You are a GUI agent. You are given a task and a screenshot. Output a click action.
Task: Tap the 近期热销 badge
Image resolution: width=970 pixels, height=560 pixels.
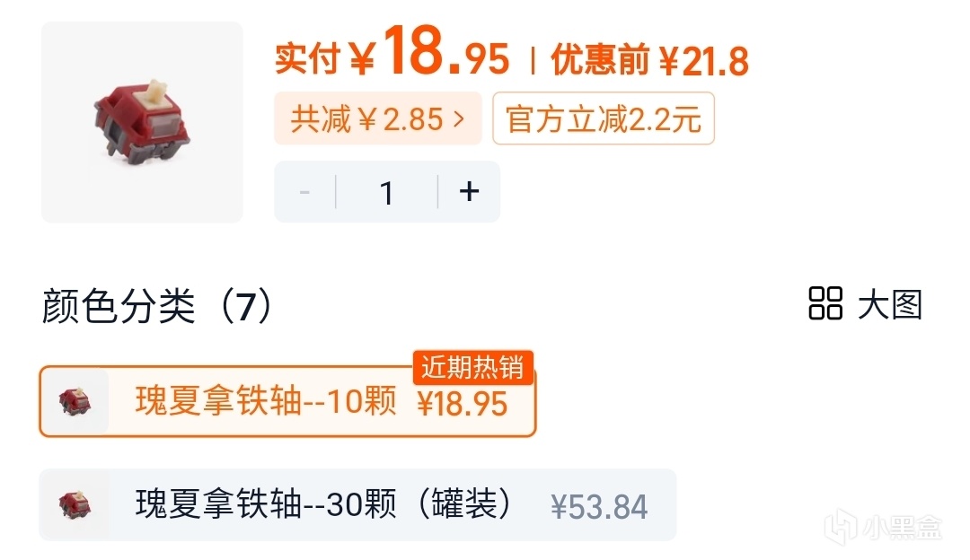(473, 367)
